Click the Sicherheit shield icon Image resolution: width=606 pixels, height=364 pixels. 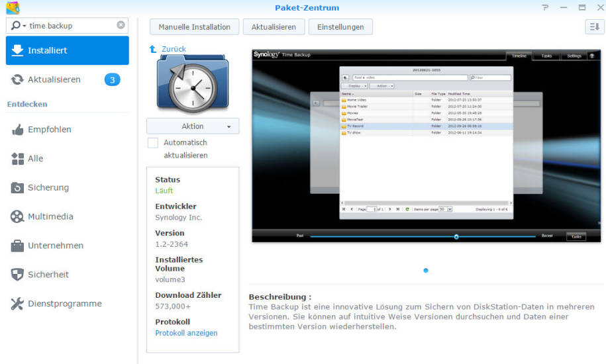coord(17,275)
